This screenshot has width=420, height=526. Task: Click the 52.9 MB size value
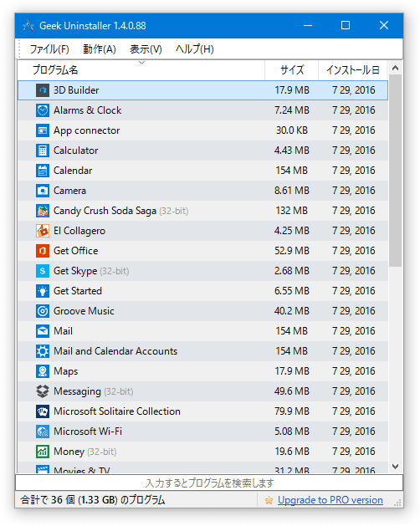coord(292,251)
